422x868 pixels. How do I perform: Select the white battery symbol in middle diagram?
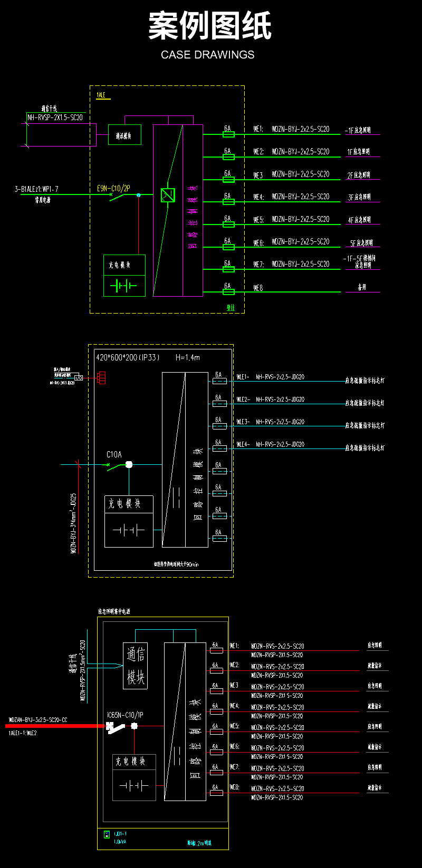(x=129, y=530)
